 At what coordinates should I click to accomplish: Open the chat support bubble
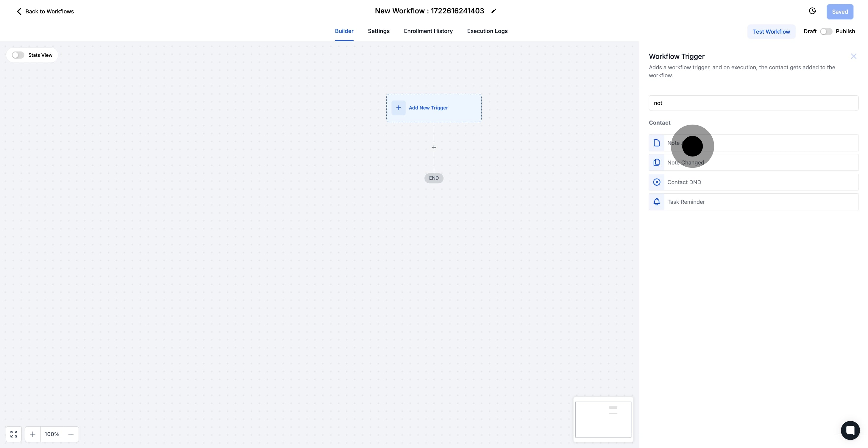(x=850, y=430)
